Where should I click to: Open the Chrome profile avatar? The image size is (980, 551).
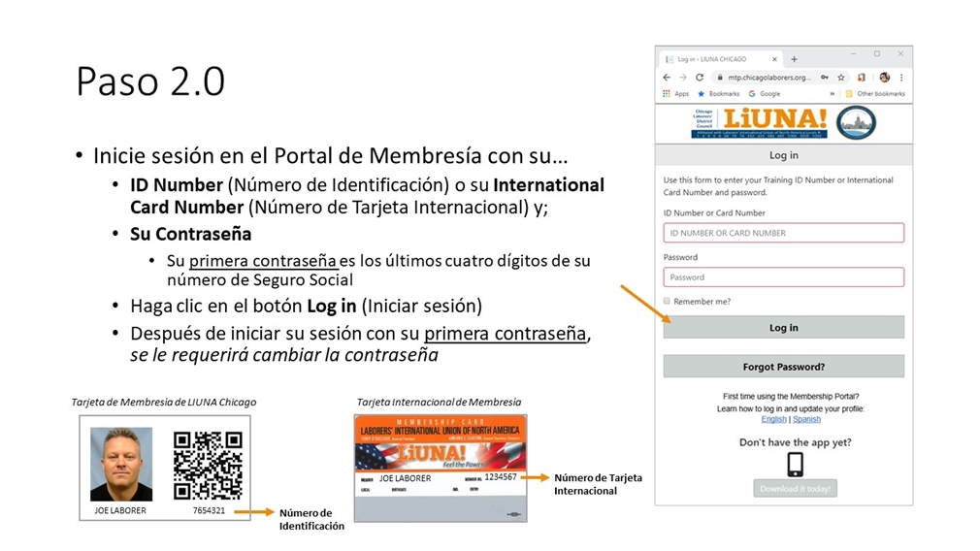point(884,78)
